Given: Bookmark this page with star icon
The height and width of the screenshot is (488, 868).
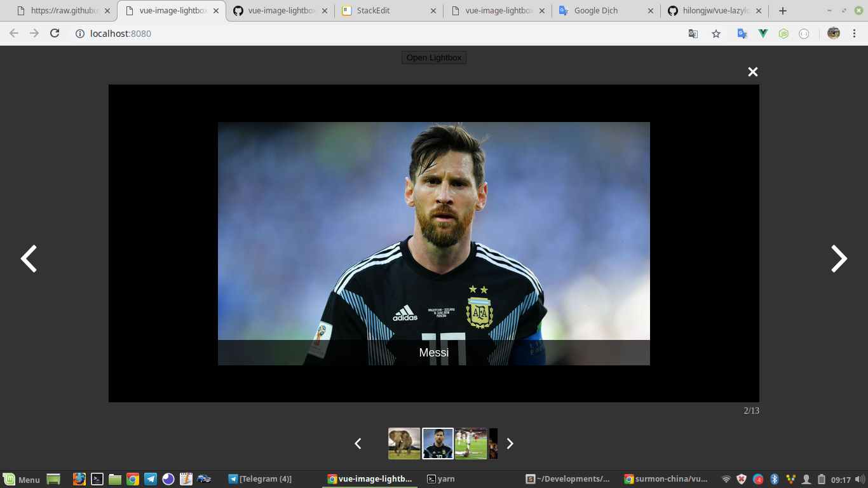Looking at the screenshot, I should (716, 34).
